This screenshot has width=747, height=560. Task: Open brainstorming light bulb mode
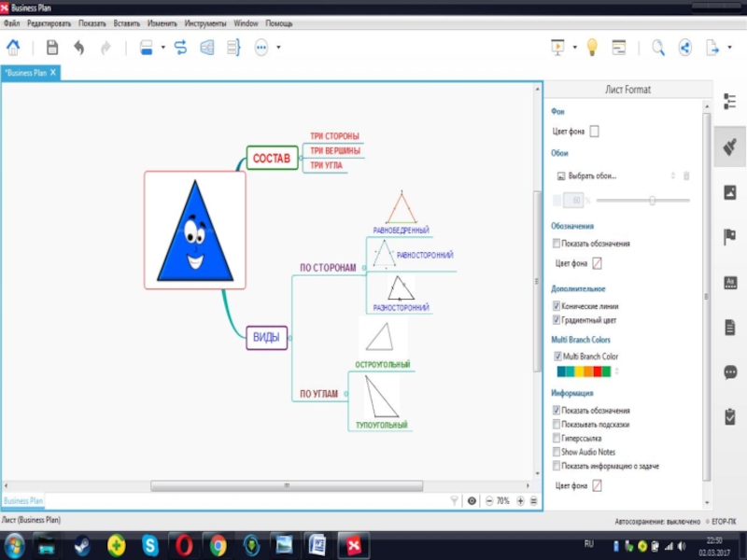tap(592, 48)
